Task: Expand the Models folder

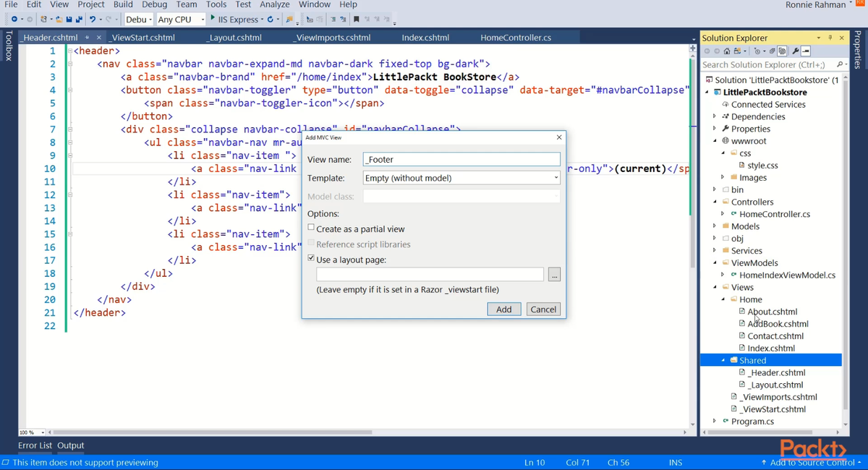Action: (x=715, y=226)
